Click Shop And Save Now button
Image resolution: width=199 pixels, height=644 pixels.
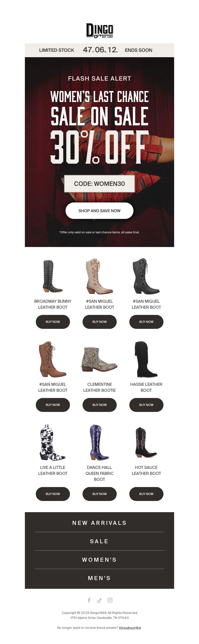pyautogui.click(x=99, y=211)
